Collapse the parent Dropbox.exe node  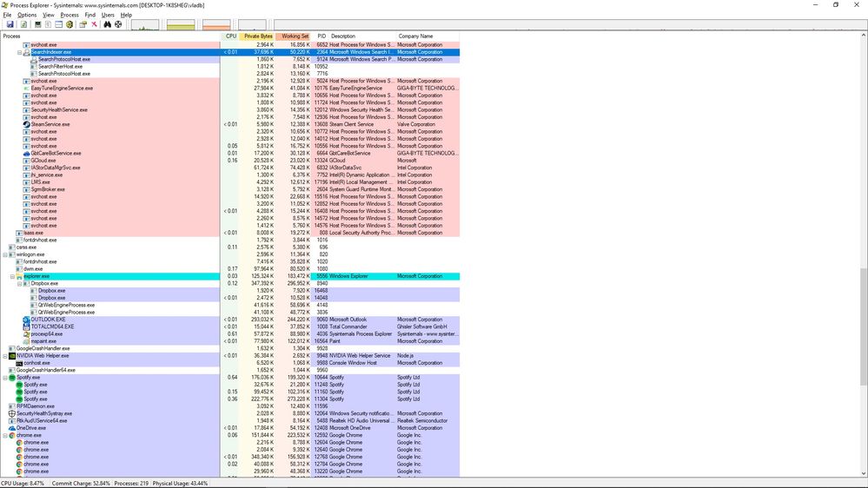coord(19,283)
